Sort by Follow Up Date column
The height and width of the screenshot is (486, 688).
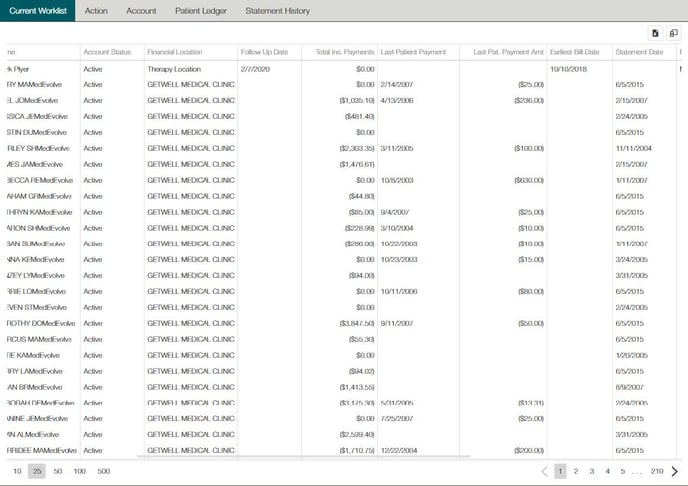(x=264, y=51)
